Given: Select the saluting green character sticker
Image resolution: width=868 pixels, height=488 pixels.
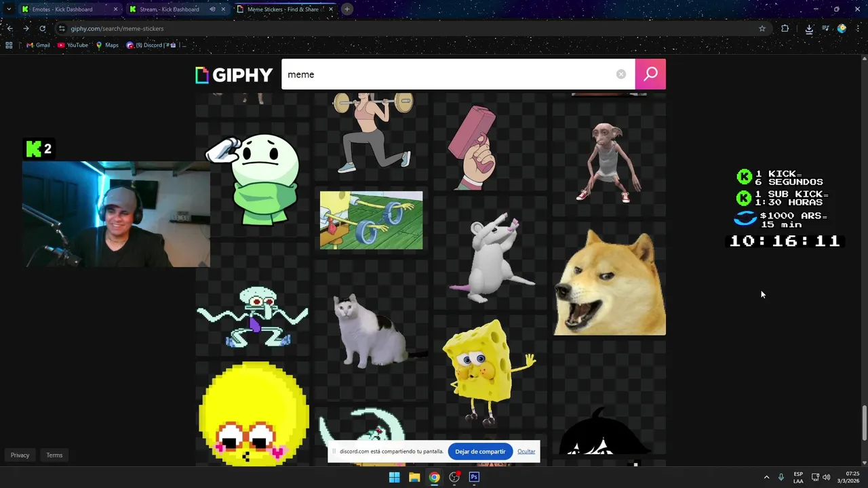Looking at the screenshot, I should 252,180.
